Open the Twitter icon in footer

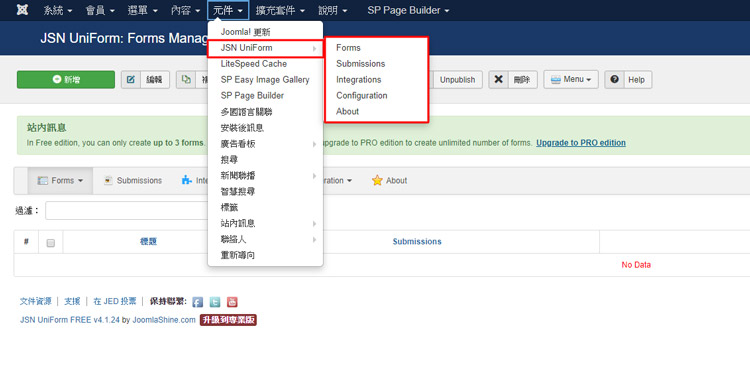[x=215, y=302]
